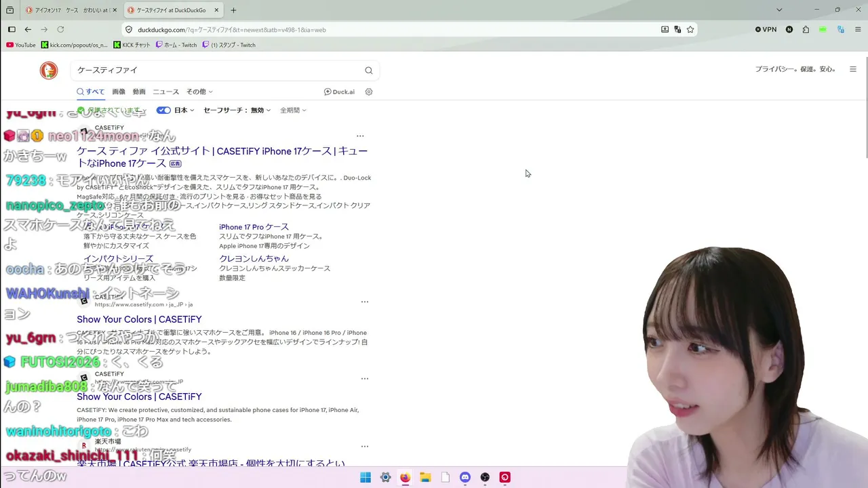Open the YouTube bookmark

click(x=21, y=45)
